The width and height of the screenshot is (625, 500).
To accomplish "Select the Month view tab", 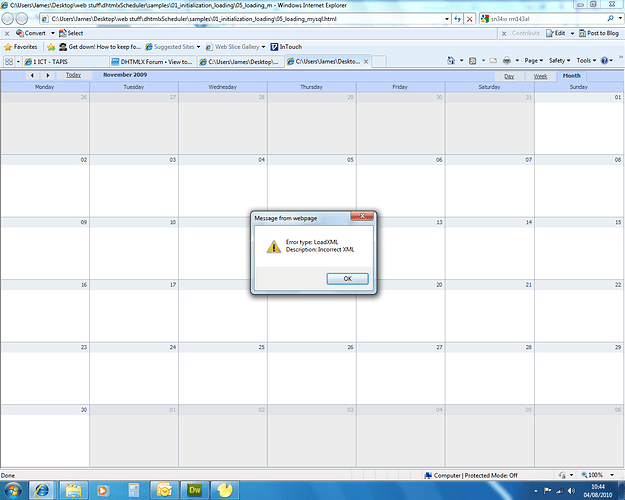I will [572, 76].
